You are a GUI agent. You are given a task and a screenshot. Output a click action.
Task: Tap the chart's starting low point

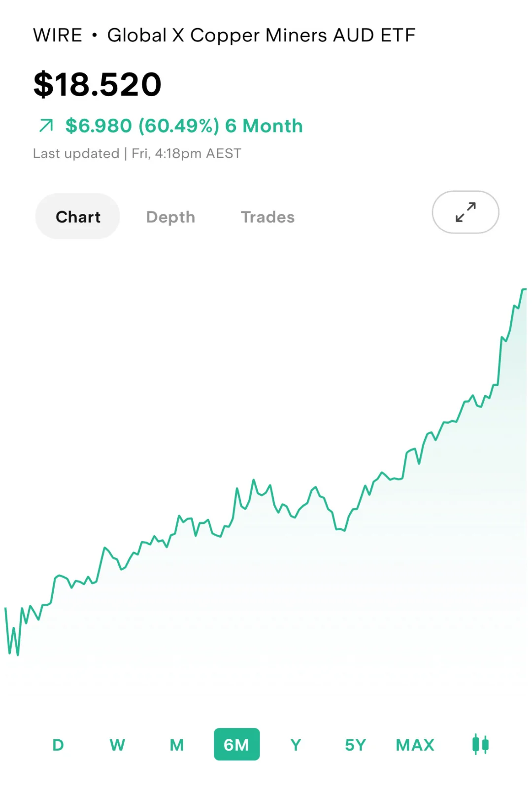coord(17,654)
